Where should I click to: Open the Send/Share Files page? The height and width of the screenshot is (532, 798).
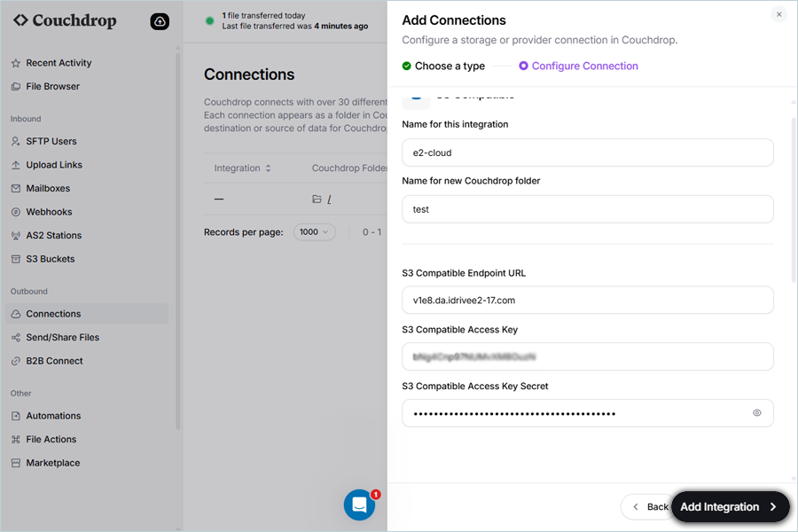click(x=62, y=338)
